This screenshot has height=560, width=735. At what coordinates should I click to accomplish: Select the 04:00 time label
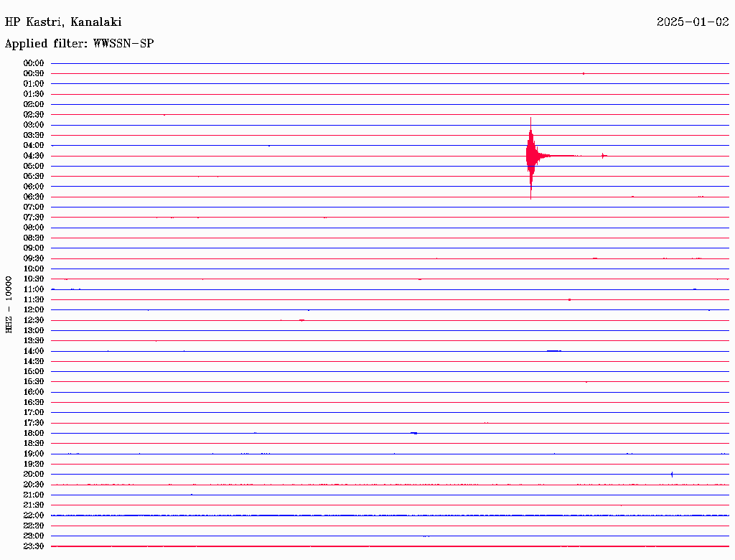click(x=34, y=146)
